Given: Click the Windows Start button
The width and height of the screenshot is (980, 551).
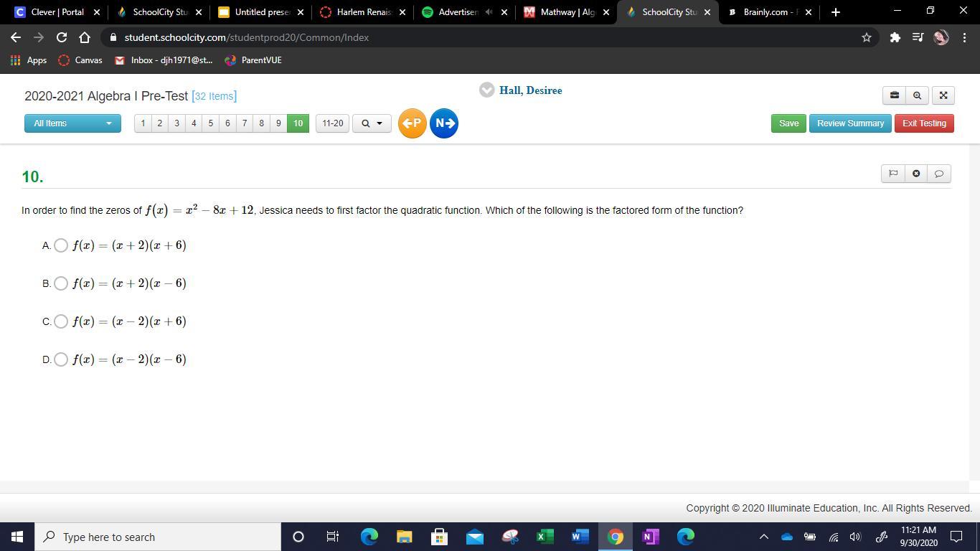Looking at the screenshot, I should [x=17, y=537].
